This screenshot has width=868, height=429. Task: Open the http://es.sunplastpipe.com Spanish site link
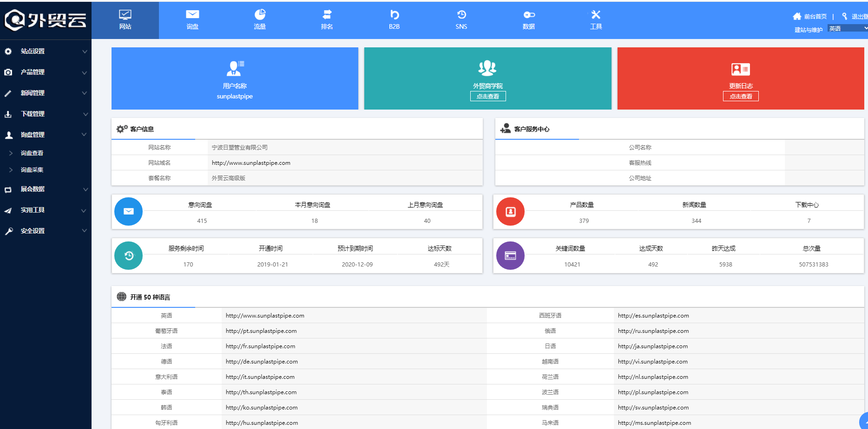click(653, 316)
